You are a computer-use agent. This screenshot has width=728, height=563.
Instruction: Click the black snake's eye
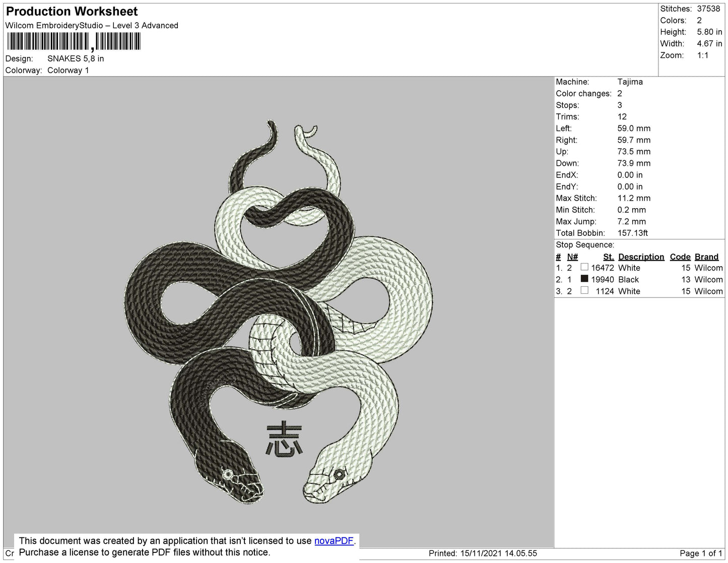(228, 474)
